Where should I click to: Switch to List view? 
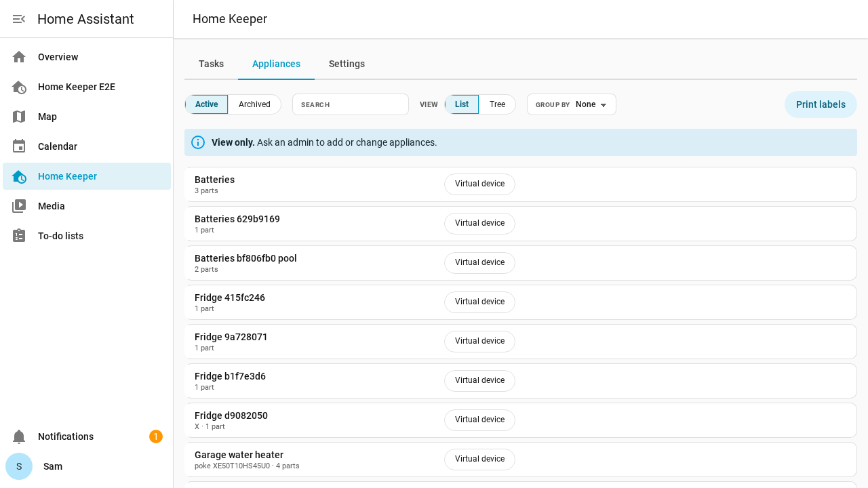[x=462, y=104]
